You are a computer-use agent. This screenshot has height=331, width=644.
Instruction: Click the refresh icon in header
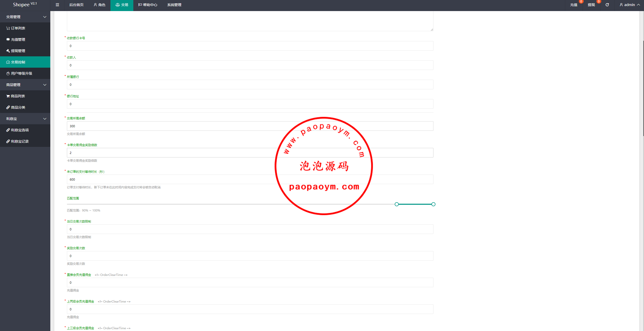[x=607, y=5]
